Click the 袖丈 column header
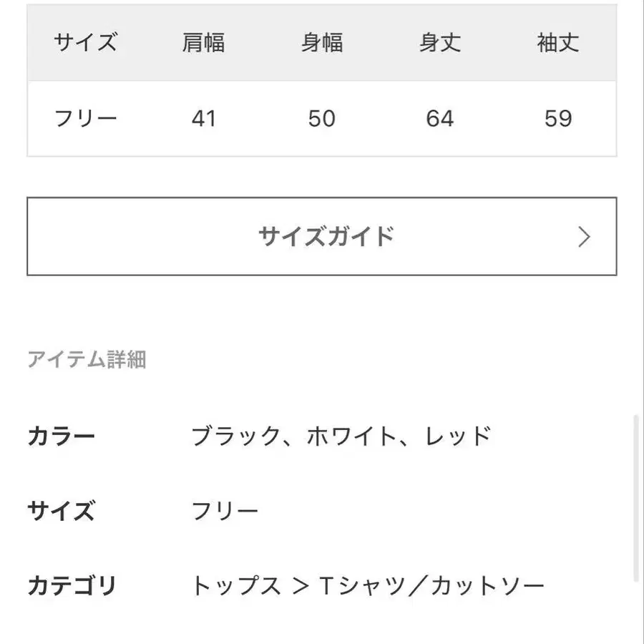The width and height of the screenshot is (644, 644). coord(558,43)
